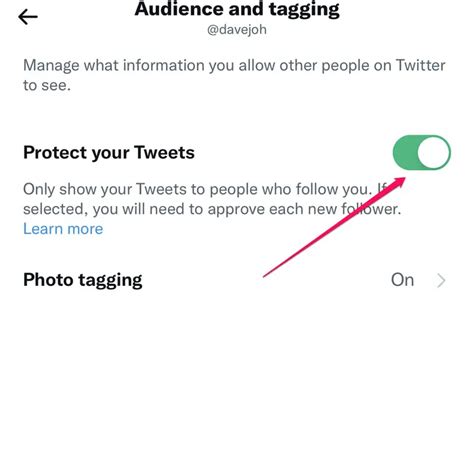Viewport: 474px width, 463px height.
Task: Toggle the Protect your Tweets switch
Action: (x=422, y=152)
